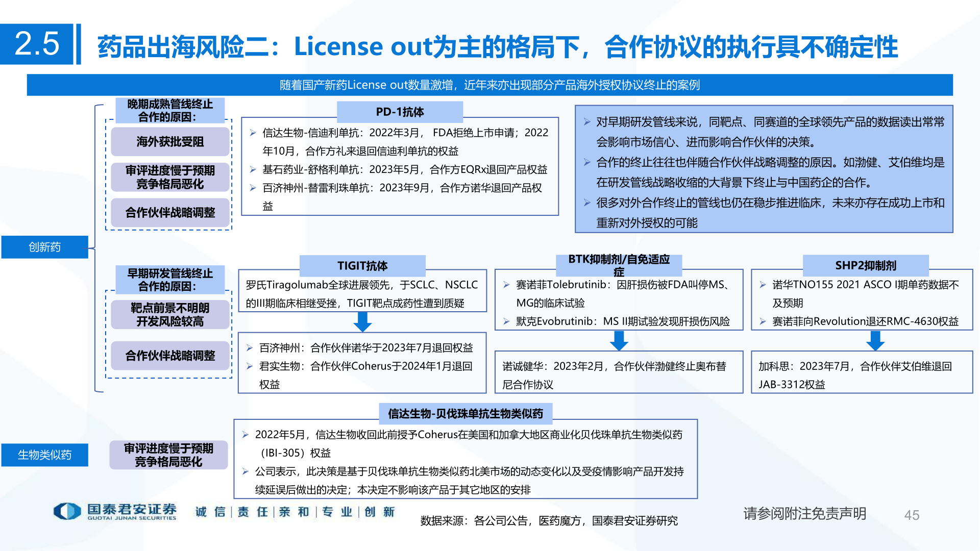
Task: Select the SHP2抑制剂 header tab
Action: [x=866, y=265]
